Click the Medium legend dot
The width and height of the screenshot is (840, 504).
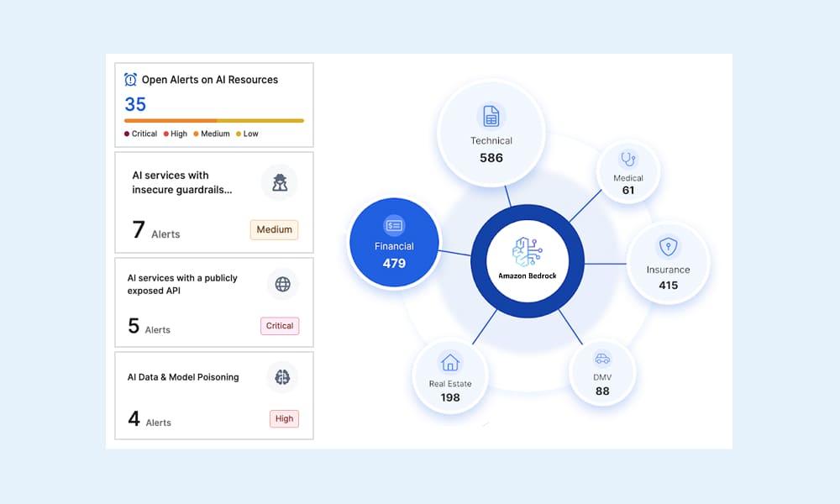tap(196, 134)
